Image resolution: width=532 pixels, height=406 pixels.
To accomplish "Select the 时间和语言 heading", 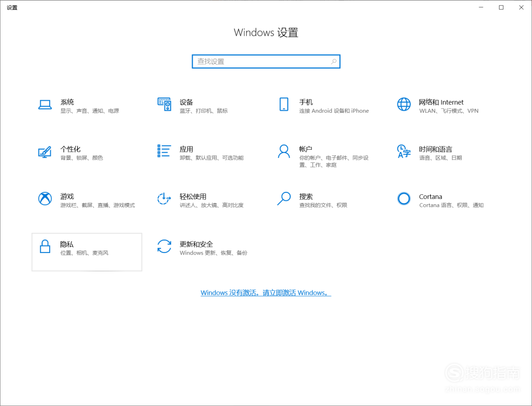I will 435,149.
